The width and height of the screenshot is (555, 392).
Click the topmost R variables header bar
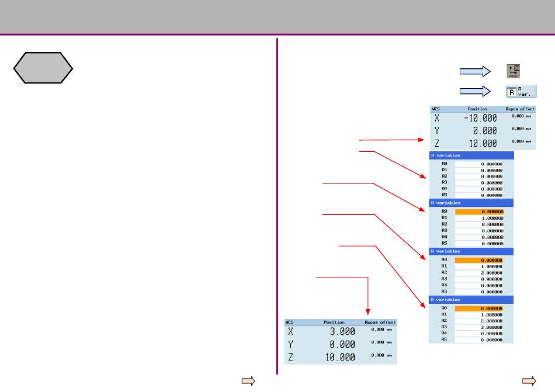(x=471, y=155)
